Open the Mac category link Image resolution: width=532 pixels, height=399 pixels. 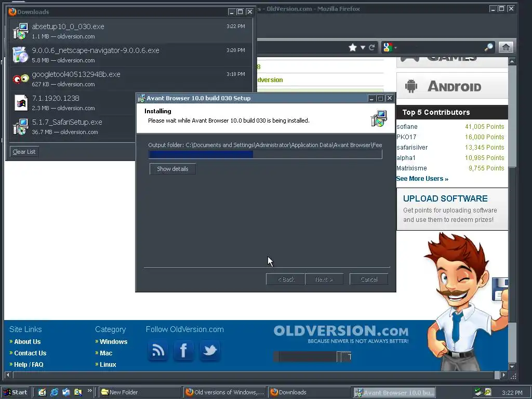106,353
